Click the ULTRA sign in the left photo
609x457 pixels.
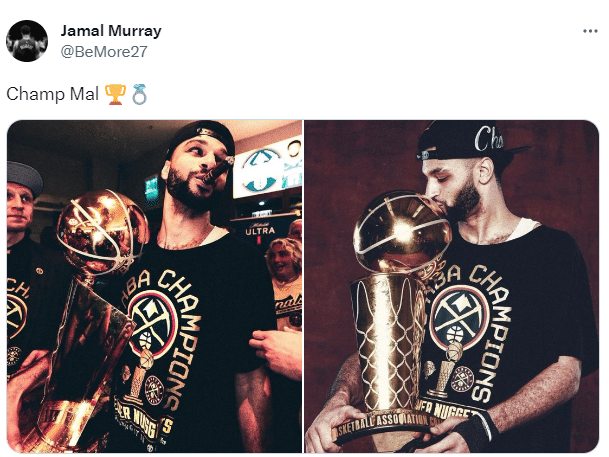260,231
